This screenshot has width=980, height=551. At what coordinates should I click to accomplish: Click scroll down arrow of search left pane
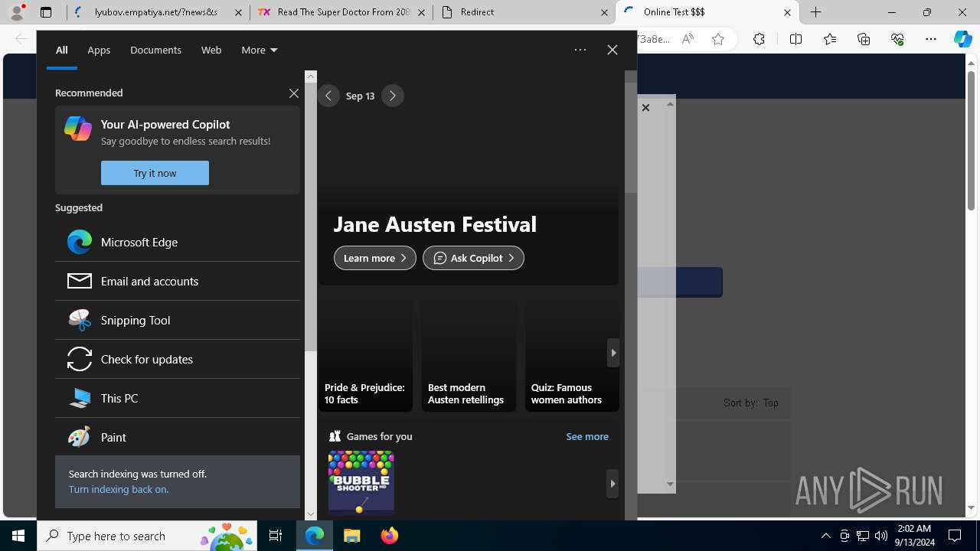pos(310,514)
